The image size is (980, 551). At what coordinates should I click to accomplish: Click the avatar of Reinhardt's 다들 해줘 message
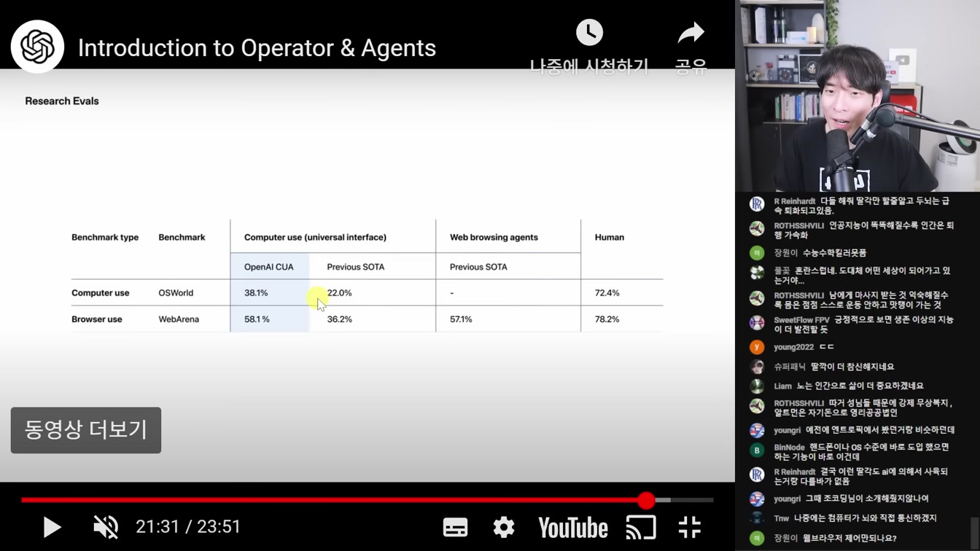tap(757, 203)
